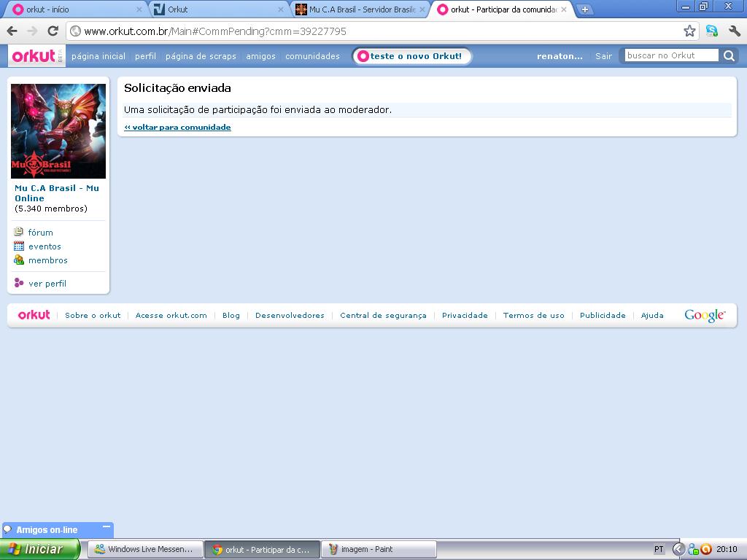The height and width of the screenshot is (560, 747).
Task: Open Chrome wrench settings menu
Action: [x=734, y=31]
